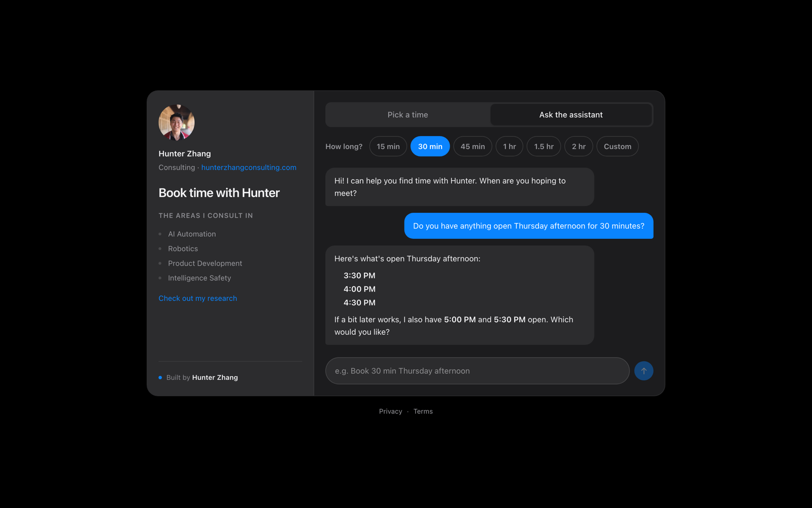Click the Intelligence Safety list item
The height and width of the screenshot is (508, 812).
(199, 278)
